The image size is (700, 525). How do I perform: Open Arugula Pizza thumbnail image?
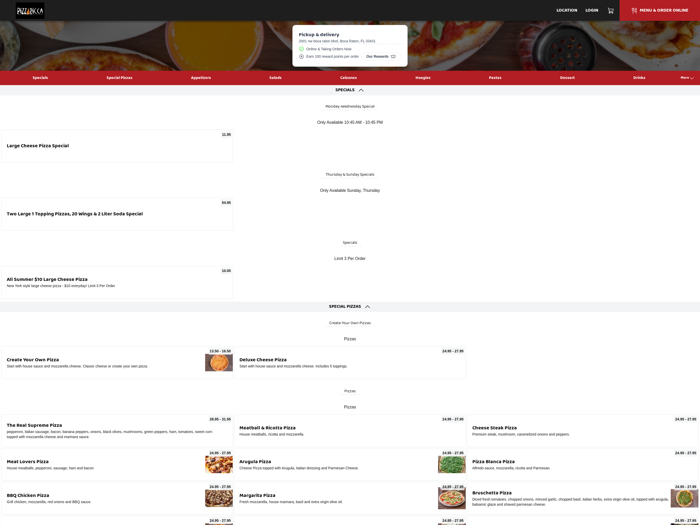click(451, 464)
